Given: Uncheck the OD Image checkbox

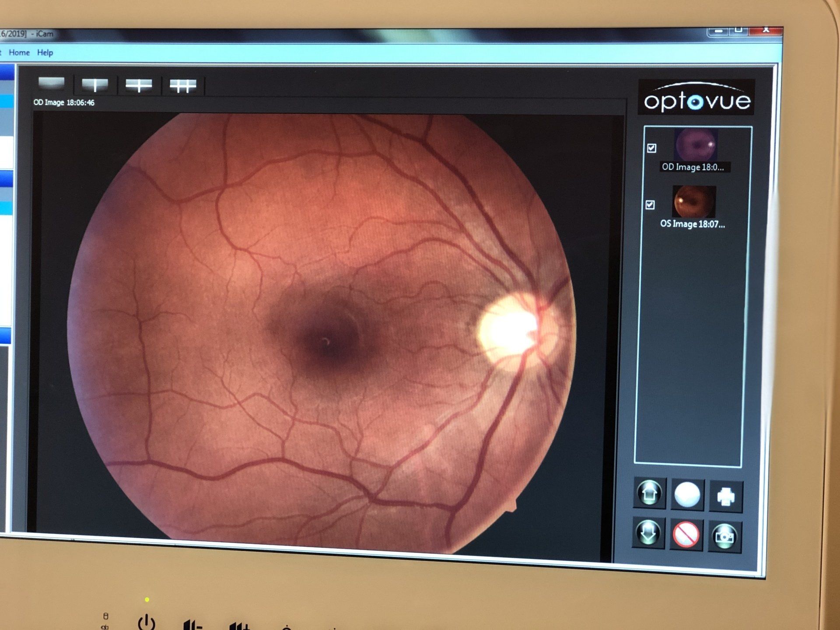Looking at the screenshot, I should [652, 148].
